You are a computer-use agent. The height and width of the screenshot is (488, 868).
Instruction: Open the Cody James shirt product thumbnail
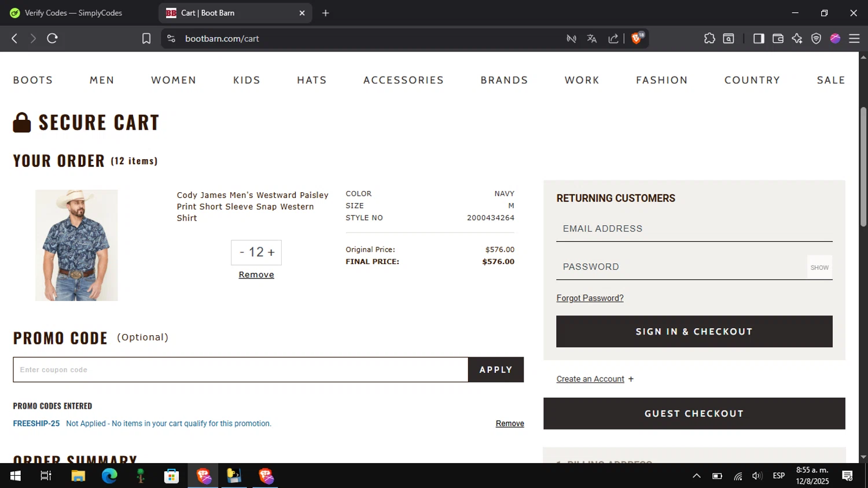pyautogui.click(x=76, y=245)
